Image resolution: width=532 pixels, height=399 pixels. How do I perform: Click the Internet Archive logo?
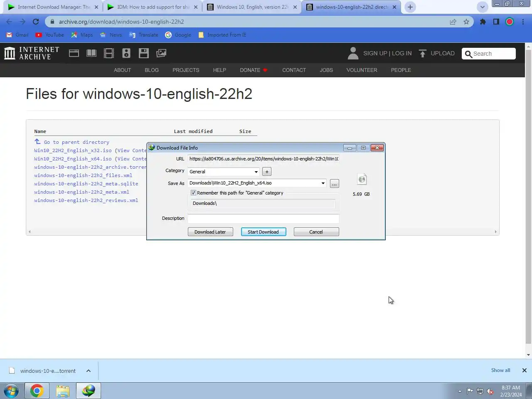click(x=32, y=53)
